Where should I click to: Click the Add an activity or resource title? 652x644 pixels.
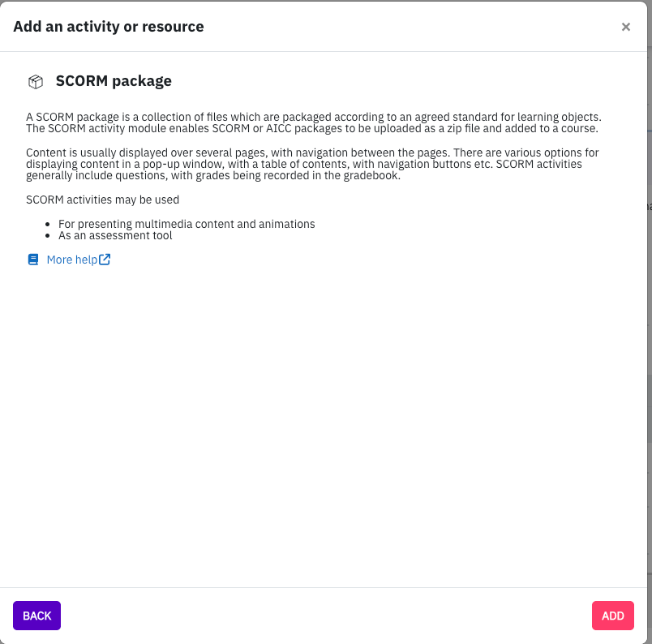tap(109, 27)
